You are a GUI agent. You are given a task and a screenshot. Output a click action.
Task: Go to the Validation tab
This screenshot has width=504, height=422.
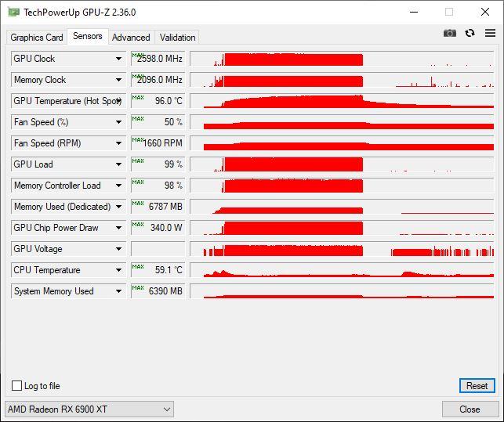177,38
